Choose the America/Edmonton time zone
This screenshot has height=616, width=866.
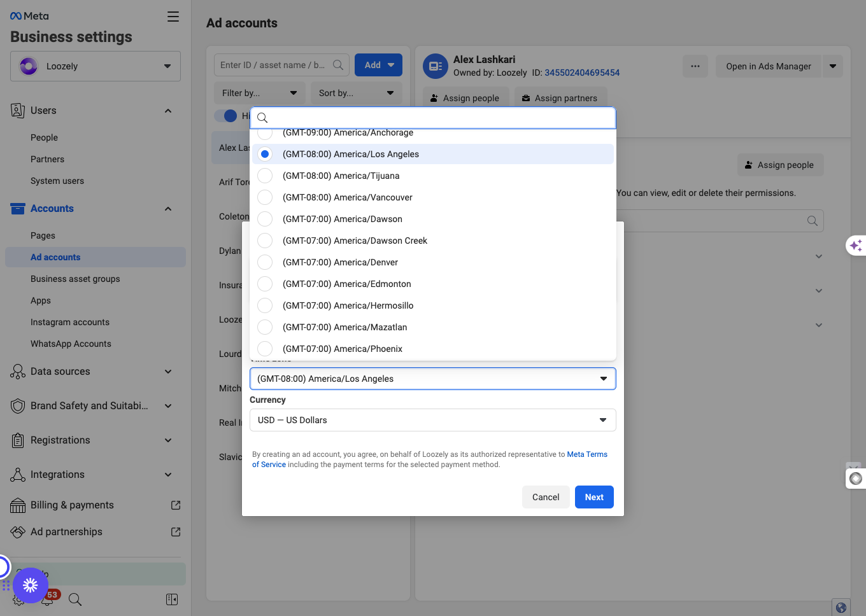[x=433, y=284]
